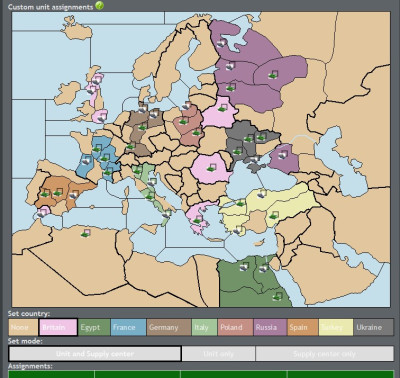Image resolution: width=400 pixels, height=378 pixels.
Task: Click the fleet in eastern orange Spain territory
Action: [73, 195]
